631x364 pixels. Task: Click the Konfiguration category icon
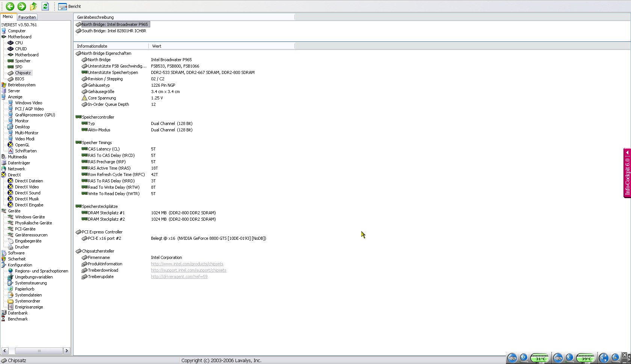tap(4, 265)
